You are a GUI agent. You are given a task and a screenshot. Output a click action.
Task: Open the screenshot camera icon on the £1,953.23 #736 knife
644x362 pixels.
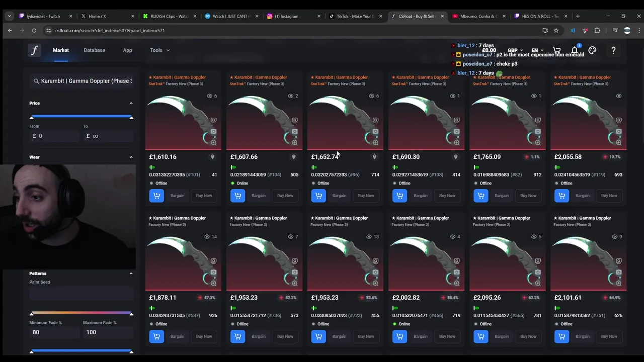(x=294, y=273)
